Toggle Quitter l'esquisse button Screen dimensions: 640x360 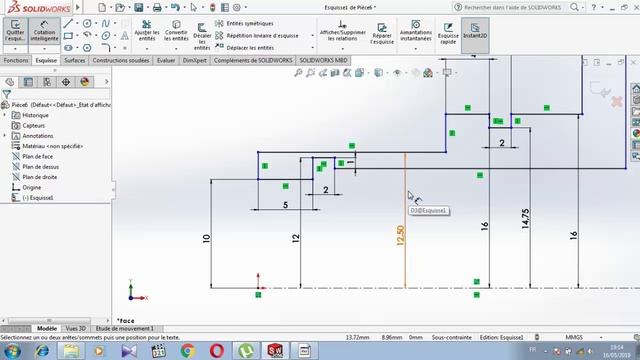click(x=15, y=31)
